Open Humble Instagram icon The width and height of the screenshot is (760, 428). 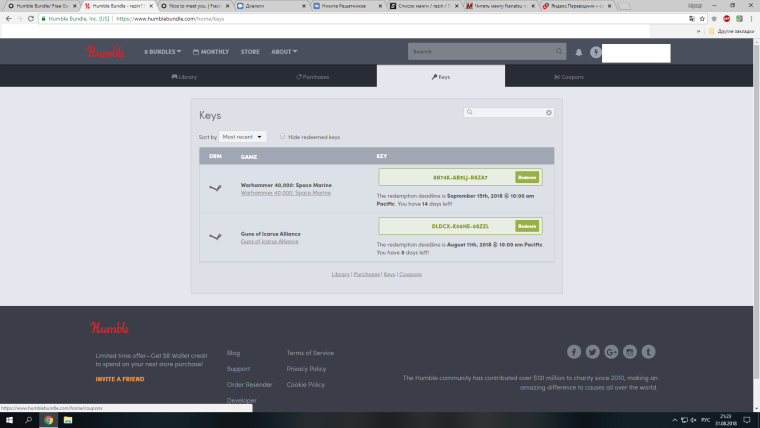[630, 352]
